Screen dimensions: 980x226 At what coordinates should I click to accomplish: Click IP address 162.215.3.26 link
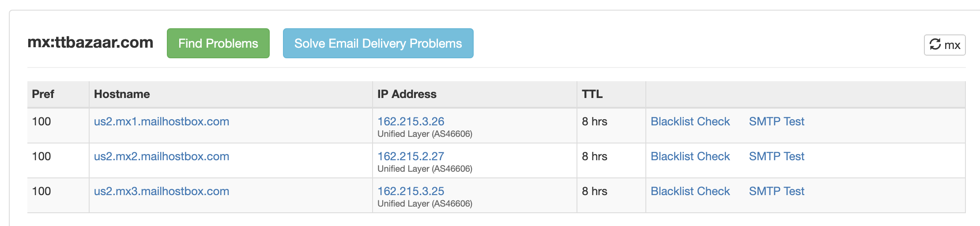tap(411, 121)
